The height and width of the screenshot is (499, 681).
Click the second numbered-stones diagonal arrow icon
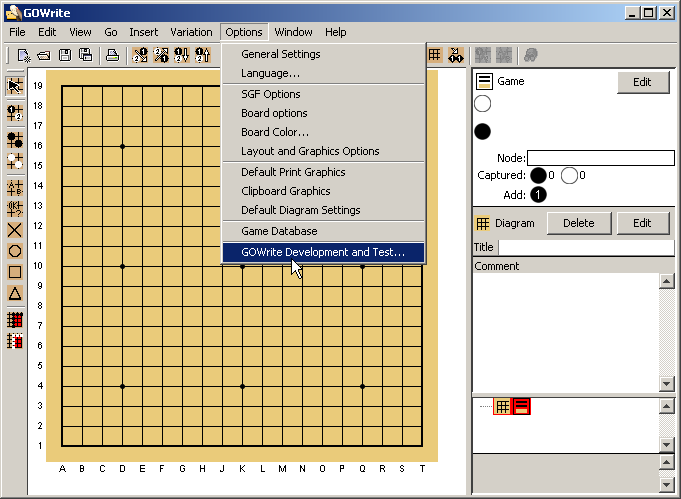coord(161,55)
